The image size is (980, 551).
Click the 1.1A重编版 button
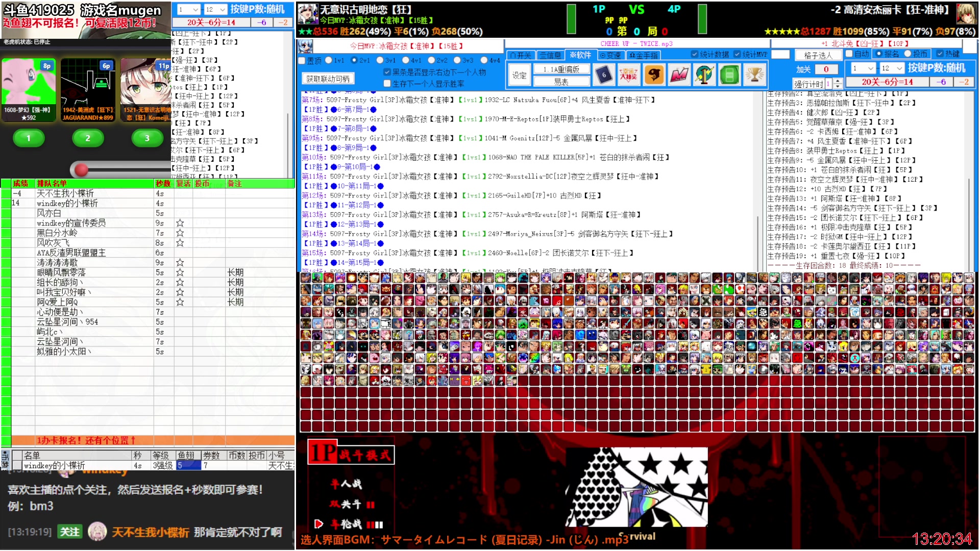[561, 69]
